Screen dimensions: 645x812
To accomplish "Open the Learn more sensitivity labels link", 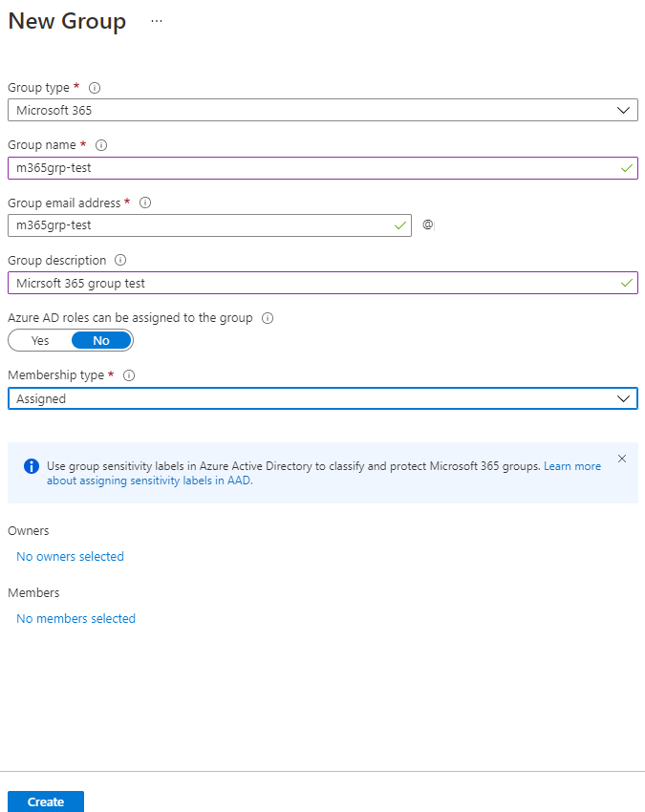I will point(573,465).
